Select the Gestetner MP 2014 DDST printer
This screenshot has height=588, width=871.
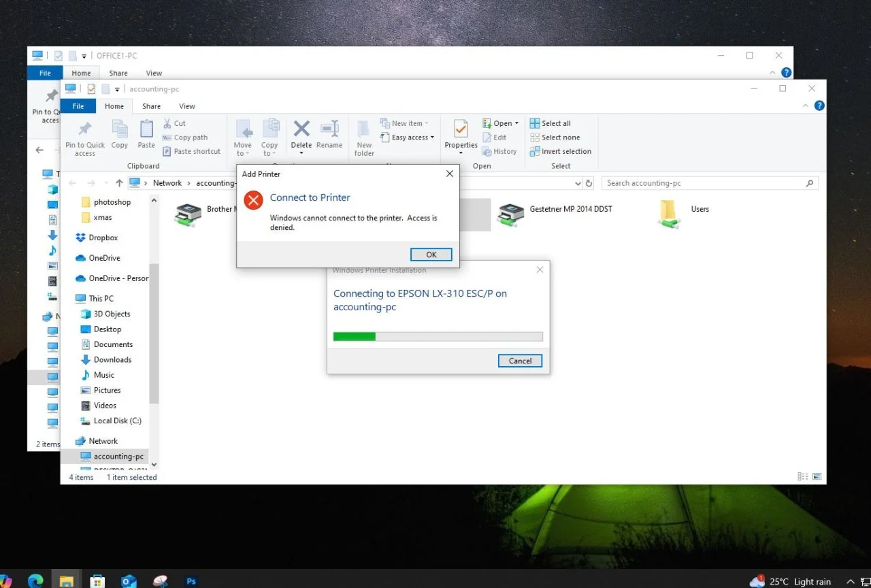coord(555,214)
